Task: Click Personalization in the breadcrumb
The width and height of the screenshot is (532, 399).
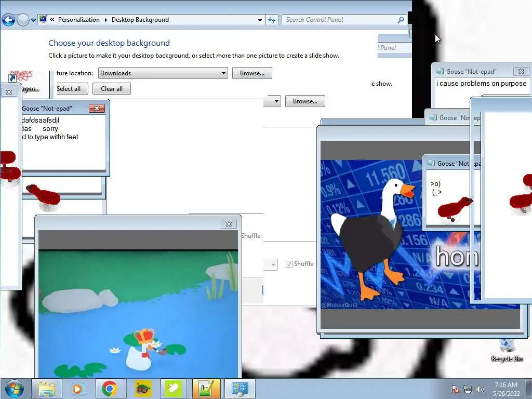Action: coord(79,20)
